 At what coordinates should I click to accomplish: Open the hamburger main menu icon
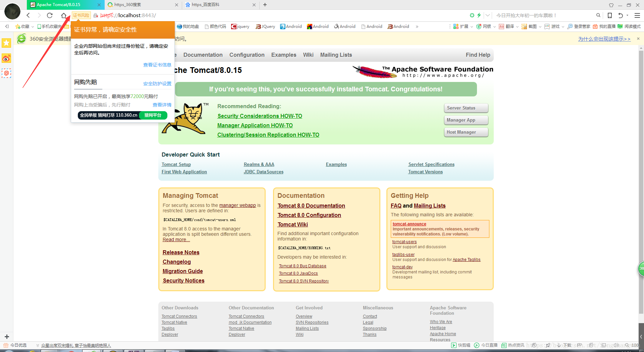(x=637, y=15)
